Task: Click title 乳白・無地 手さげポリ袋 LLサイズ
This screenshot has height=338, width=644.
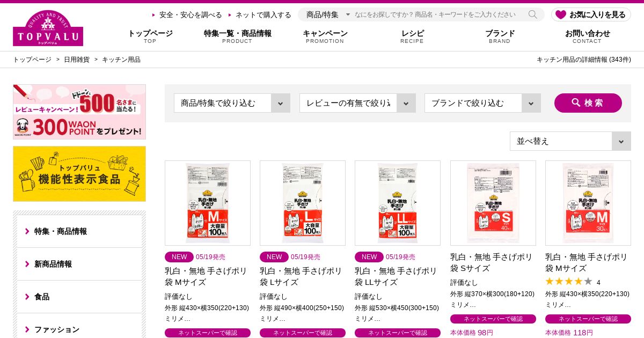Action: (x=396, y=276)
